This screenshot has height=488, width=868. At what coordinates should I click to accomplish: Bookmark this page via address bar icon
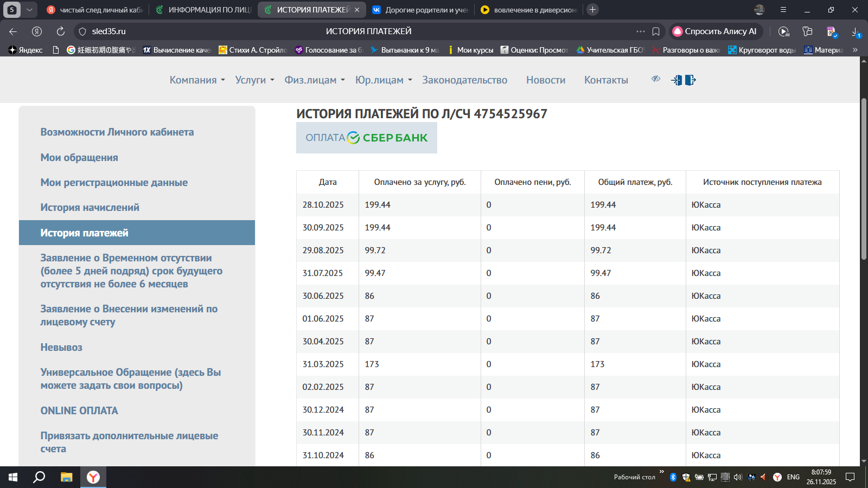click(656, 31)
